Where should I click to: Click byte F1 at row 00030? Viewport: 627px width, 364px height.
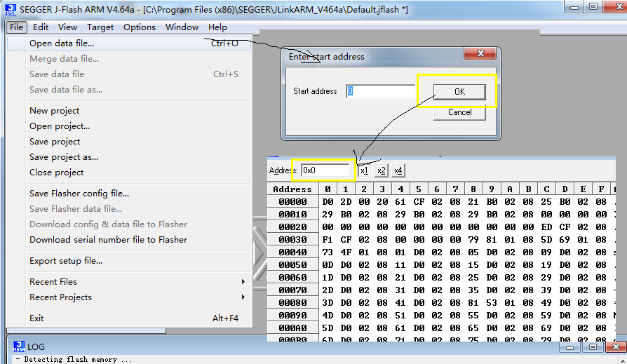(x=328, y=240)
